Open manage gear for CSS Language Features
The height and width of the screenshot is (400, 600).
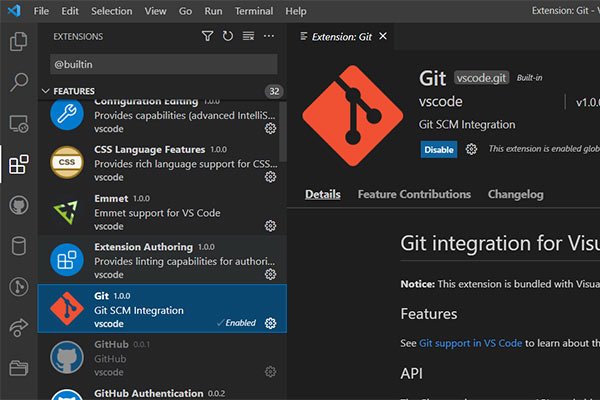click(271, 177)
